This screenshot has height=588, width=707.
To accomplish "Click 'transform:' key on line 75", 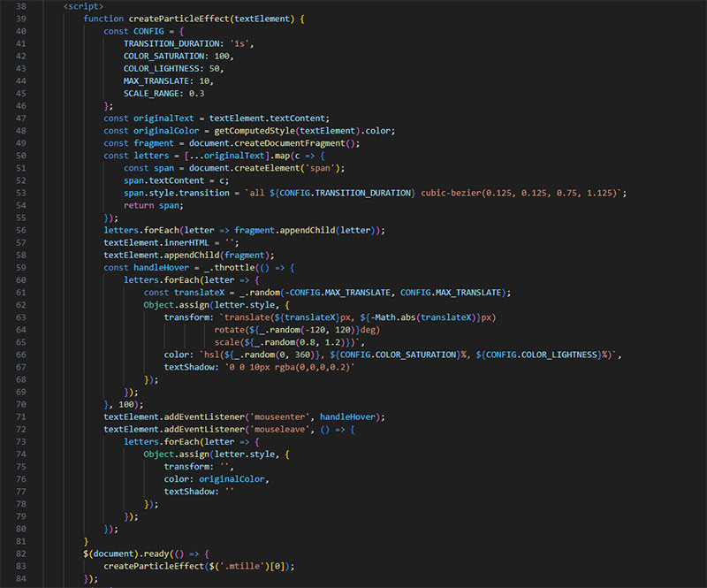I will click(x=189, y=467).
